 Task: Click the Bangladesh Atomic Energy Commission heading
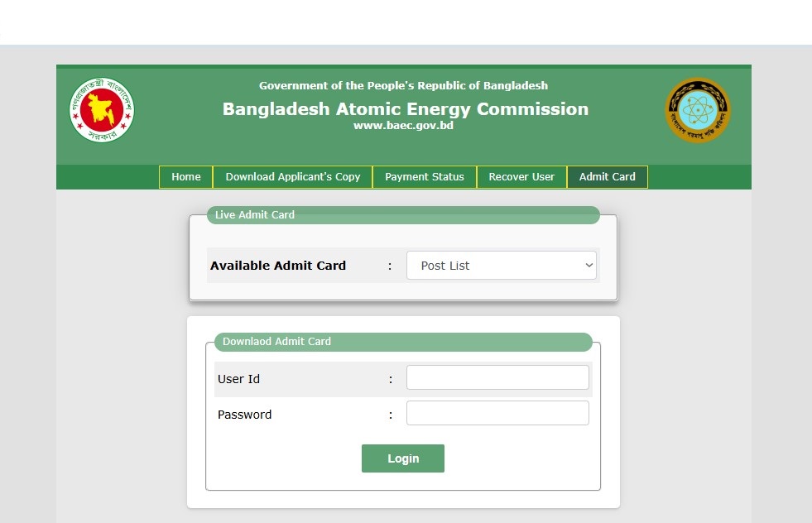pos(406,109)
